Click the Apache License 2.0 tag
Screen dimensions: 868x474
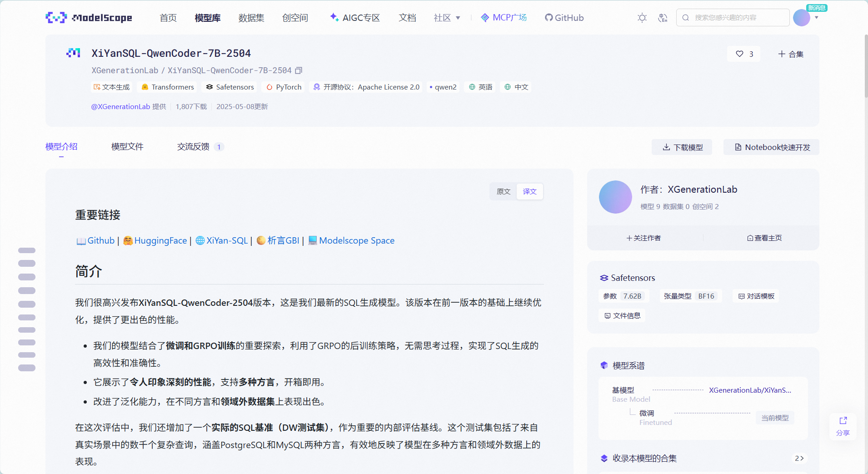pos(366,87)
